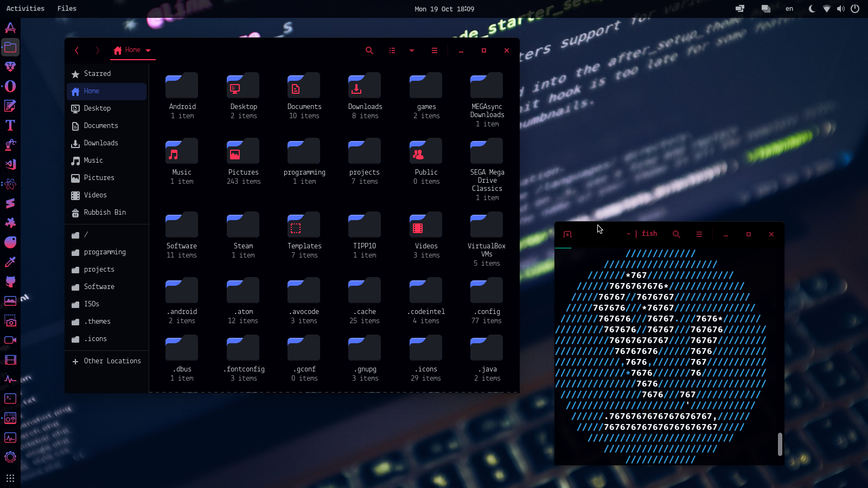Select Desktop in the Files sidebar
The height and width of the screenshot is (488, 868).
(107, 108)
